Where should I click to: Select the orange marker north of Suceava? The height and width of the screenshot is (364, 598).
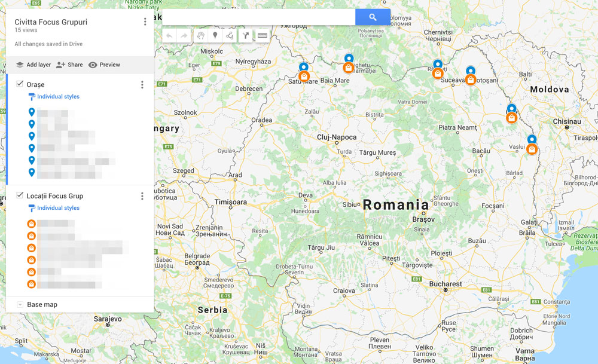coord(438,73)
